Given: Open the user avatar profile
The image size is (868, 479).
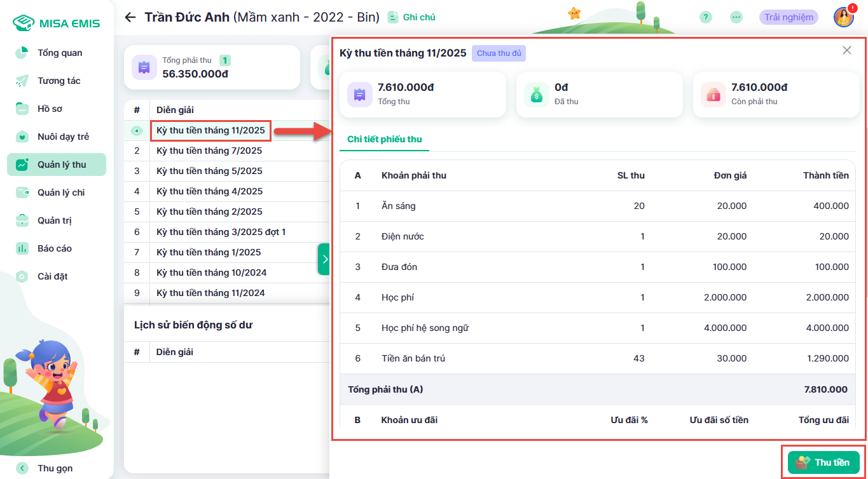Looking at the screenshot, I should 843,17.
